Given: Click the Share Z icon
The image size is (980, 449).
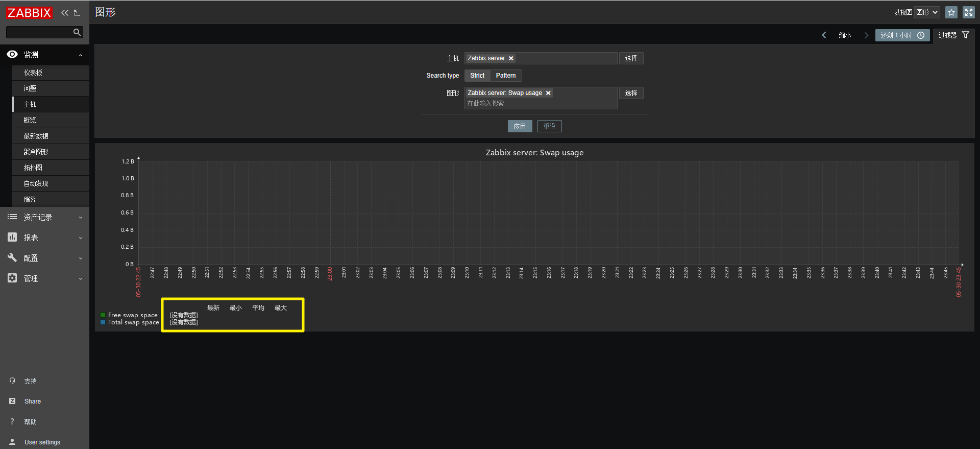Looking at the screenshot, I should (x=12, y=401).
